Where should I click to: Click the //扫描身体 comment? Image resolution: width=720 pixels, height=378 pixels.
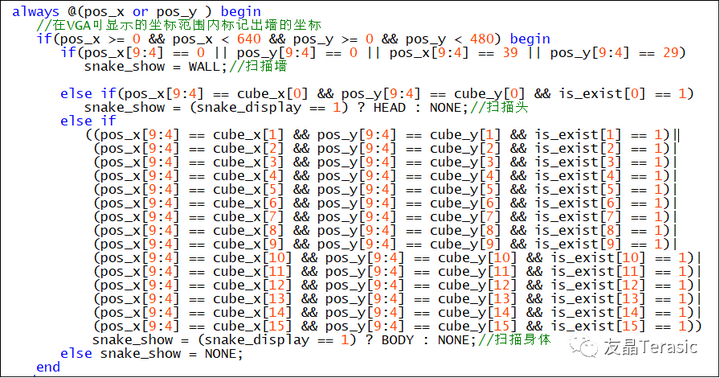pyautogui.click(x=515, y=340)
